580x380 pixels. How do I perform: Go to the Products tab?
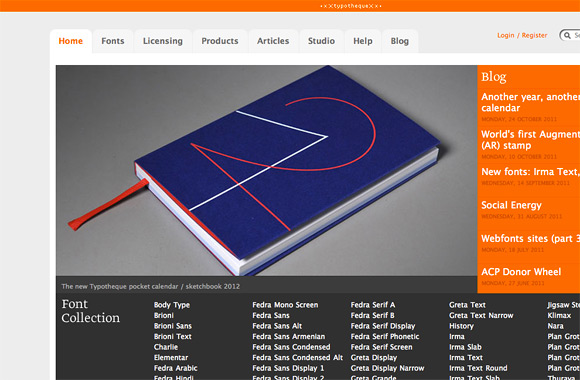point(220,41)
